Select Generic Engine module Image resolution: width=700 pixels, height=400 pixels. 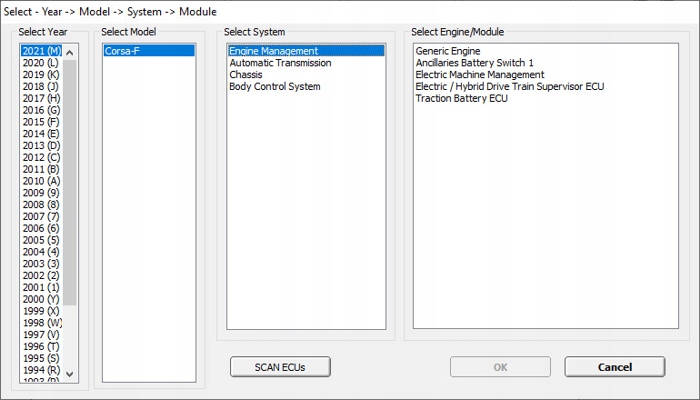click(448, 51)
